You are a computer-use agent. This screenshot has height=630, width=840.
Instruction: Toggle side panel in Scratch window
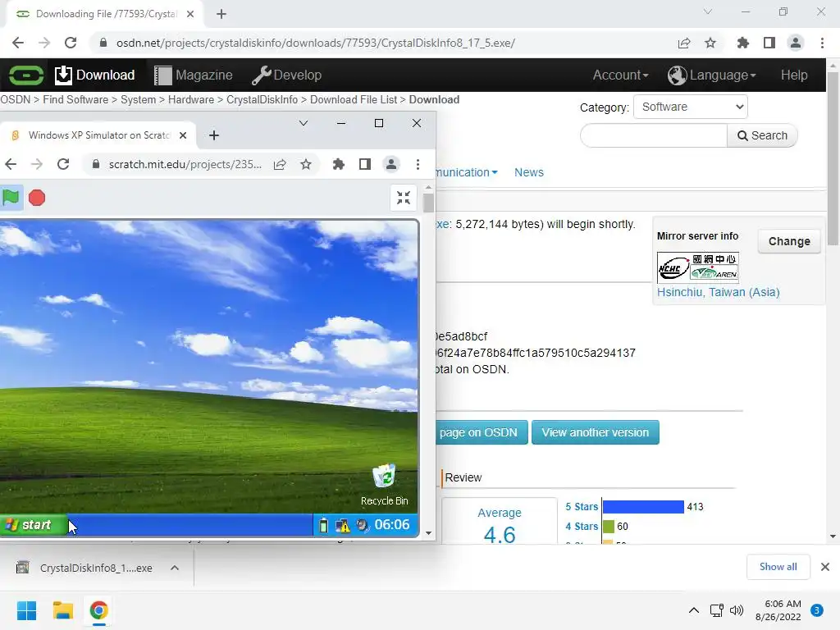365,164
